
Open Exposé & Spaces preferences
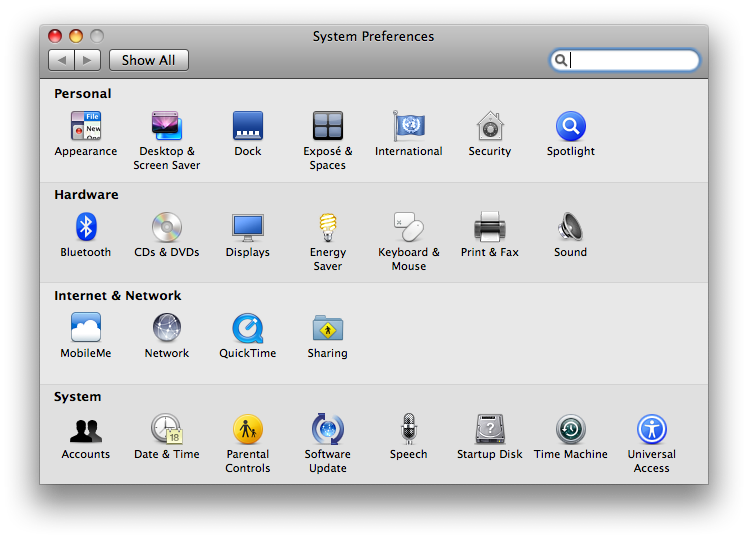click(x=328, y=127)
